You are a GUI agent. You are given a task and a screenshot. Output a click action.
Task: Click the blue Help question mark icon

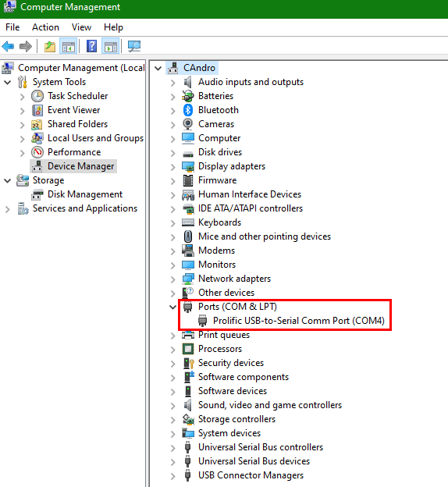click(x=91, y=47)
